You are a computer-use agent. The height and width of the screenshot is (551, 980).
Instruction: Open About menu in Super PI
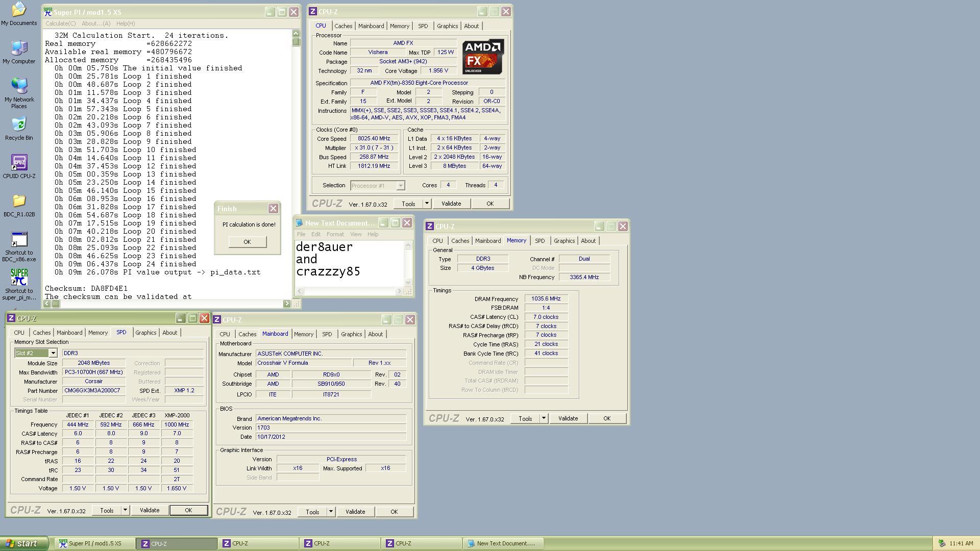click(x=96, y=23)
